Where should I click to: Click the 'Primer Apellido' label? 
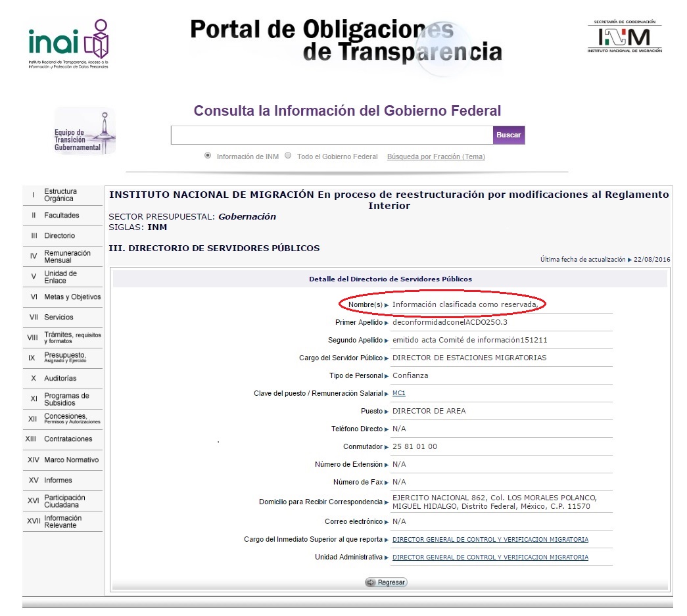point(359,322)
